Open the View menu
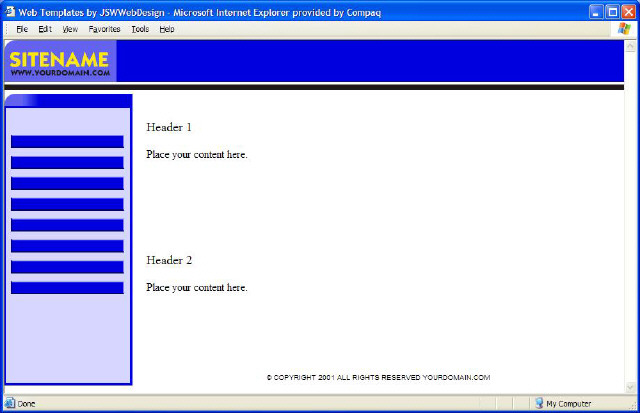 [x=70, y=29]
